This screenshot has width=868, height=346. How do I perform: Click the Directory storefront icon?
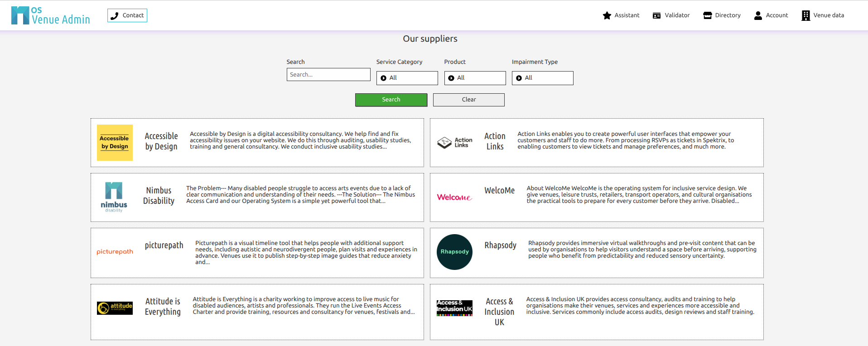coord(708,15)
